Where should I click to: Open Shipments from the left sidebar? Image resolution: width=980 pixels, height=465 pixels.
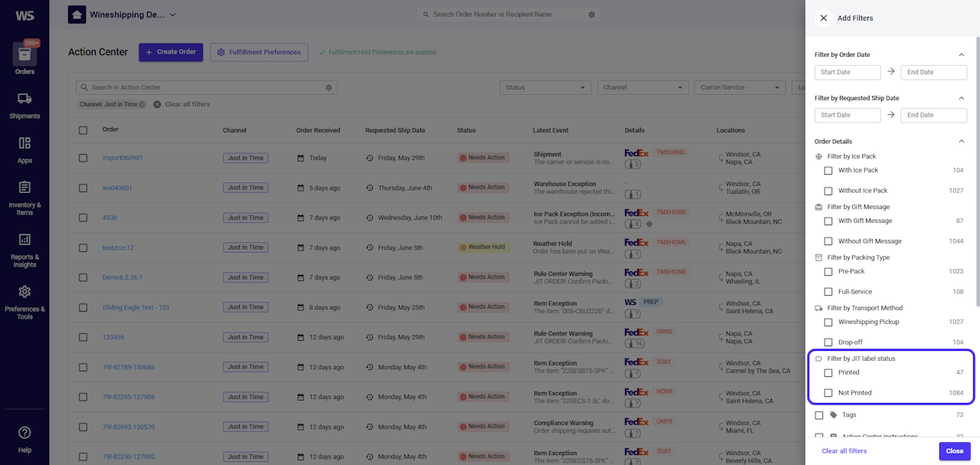[24, 106]
